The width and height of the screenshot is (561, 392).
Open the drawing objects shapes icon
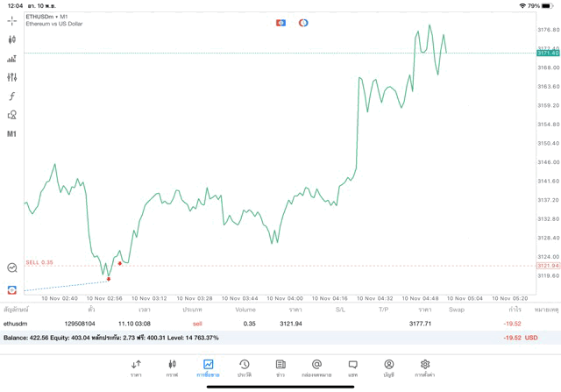click(11, 115)
